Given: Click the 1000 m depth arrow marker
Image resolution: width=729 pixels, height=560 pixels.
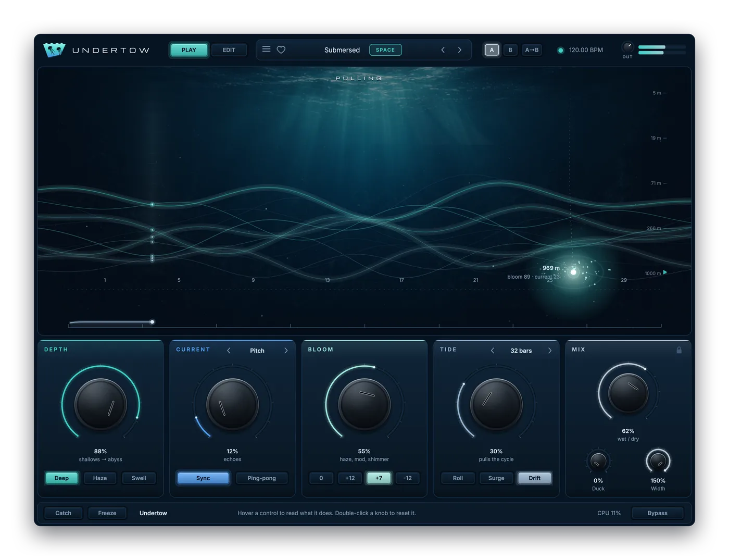Looking at the screenshot, I should (x=665, y=272).
